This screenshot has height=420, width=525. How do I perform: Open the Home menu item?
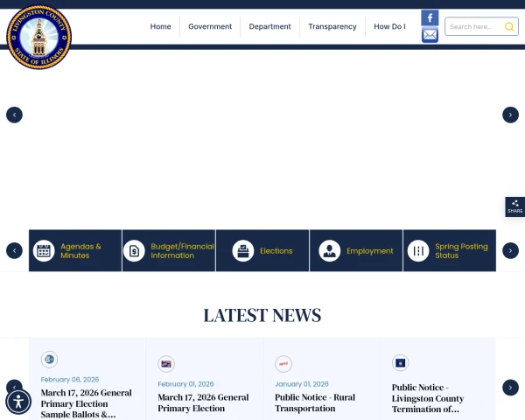click(160, 26)
